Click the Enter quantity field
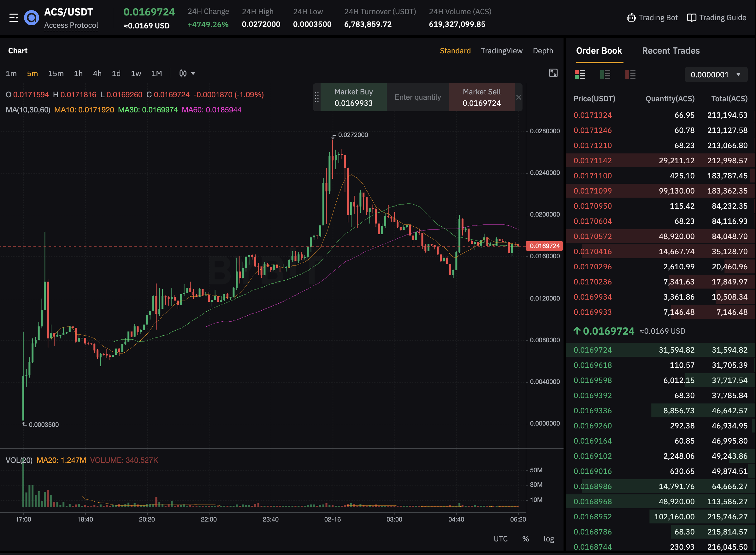The image size is (756, 555). [418, 98]
